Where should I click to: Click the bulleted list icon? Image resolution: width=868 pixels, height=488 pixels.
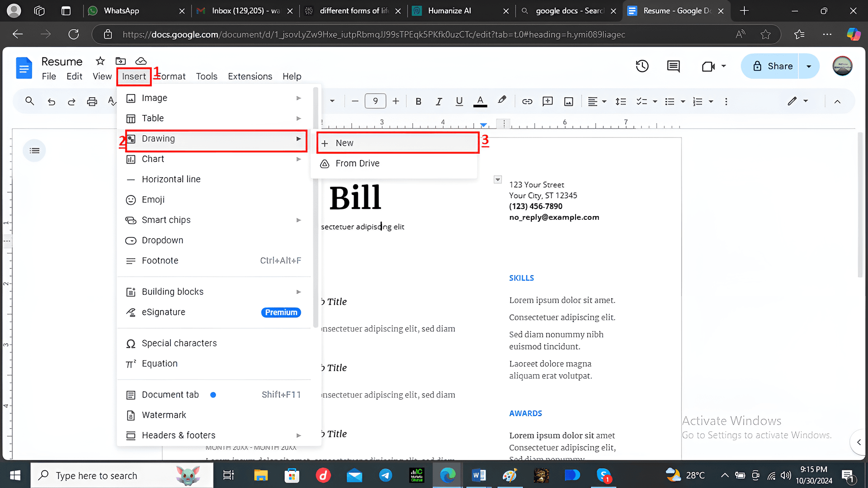(670, 102)
